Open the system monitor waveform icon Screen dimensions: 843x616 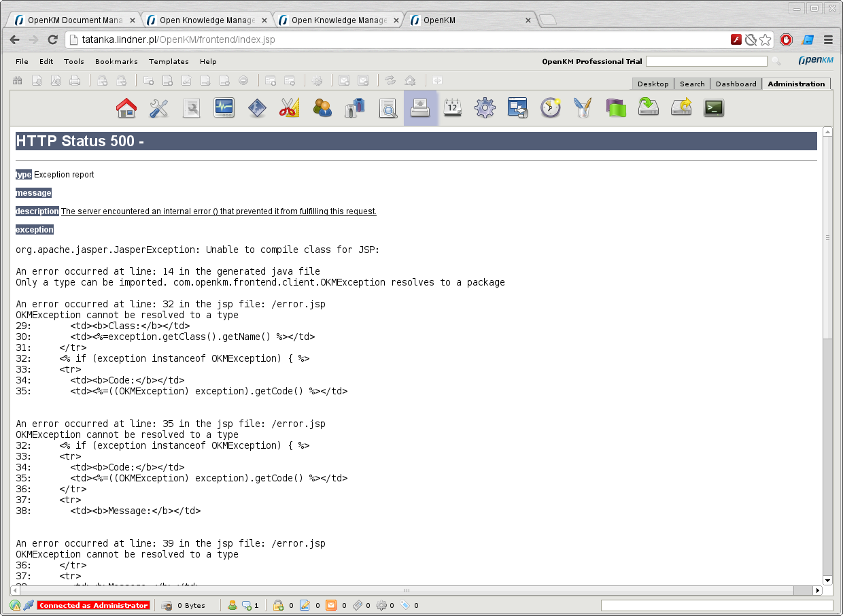tap(224, 108)
